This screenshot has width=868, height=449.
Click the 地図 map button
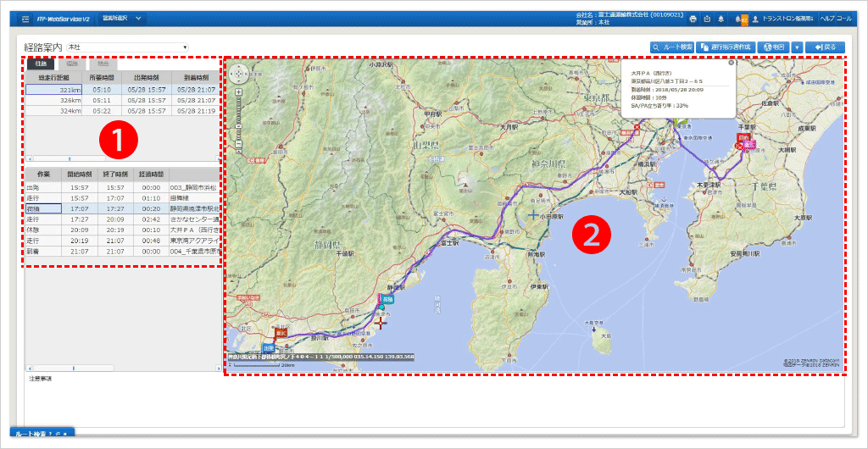773,47
